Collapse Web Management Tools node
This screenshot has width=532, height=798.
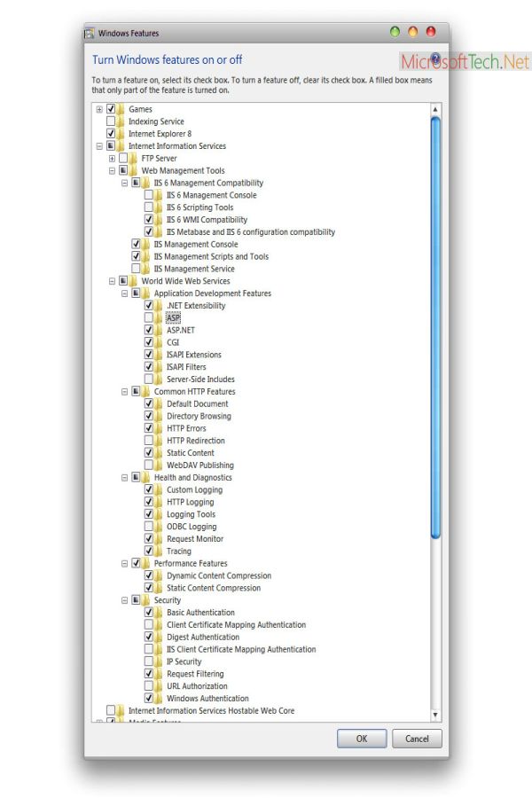112,170
